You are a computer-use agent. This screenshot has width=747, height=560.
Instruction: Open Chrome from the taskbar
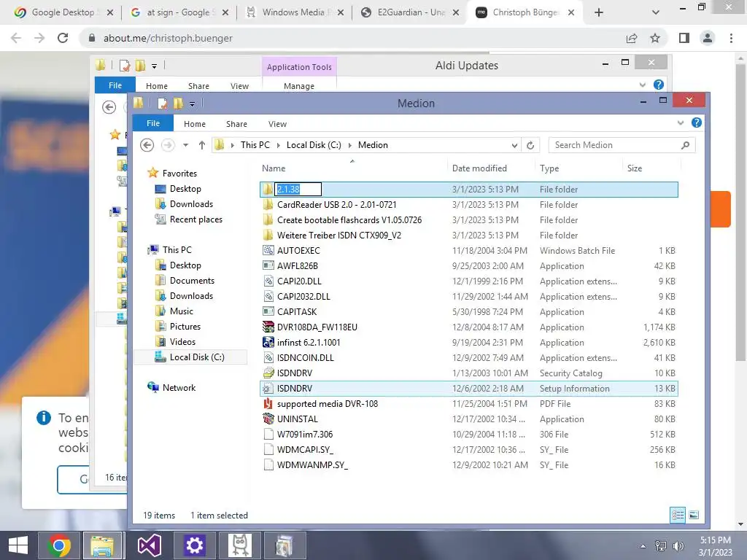[59, 545]
